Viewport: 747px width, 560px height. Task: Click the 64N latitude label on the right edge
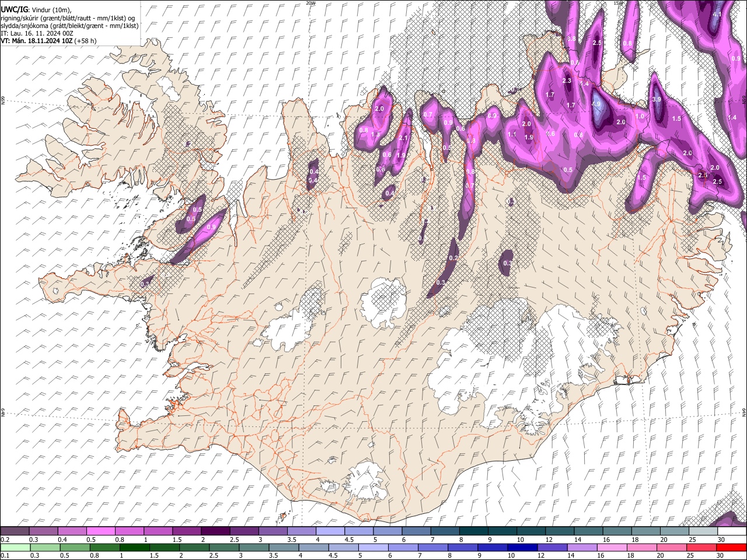coord(744,412)
